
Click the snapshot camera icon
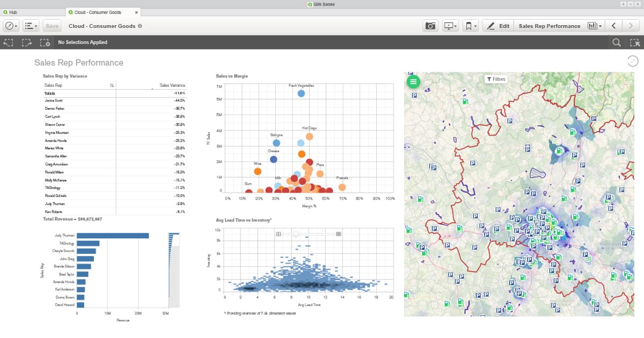[x=430, y=26]
